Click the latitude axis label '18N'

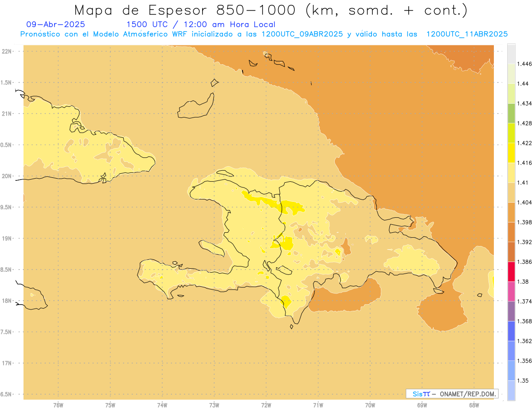click(7, 301)
